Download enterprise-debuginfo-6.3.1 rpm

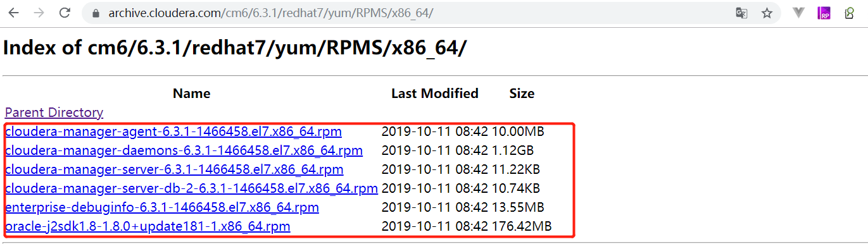point(162,208)
